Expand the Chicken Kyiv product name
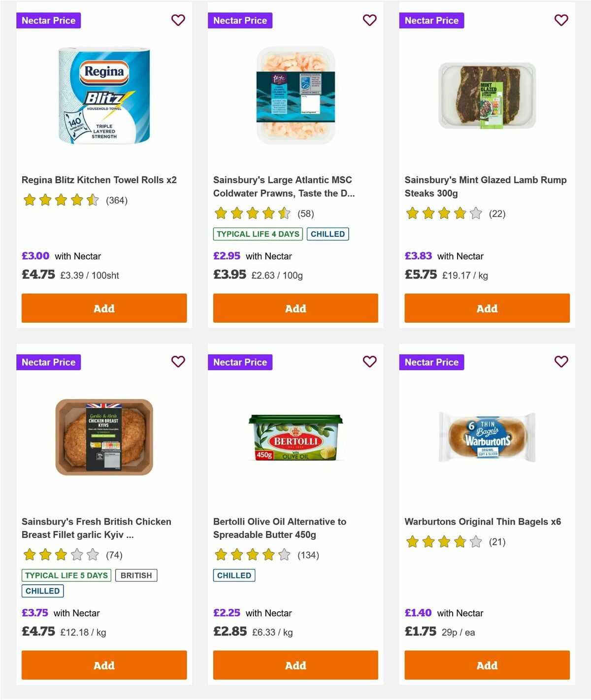Viewport: 591px width, 700px height. 97,528
